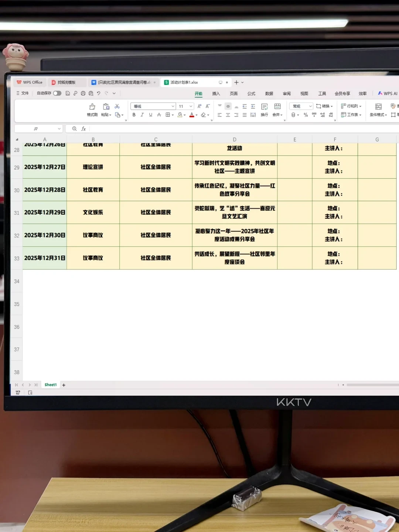
Task: Switch to the Review (审阅) ribbon tab
Action: tap(287, 94)
